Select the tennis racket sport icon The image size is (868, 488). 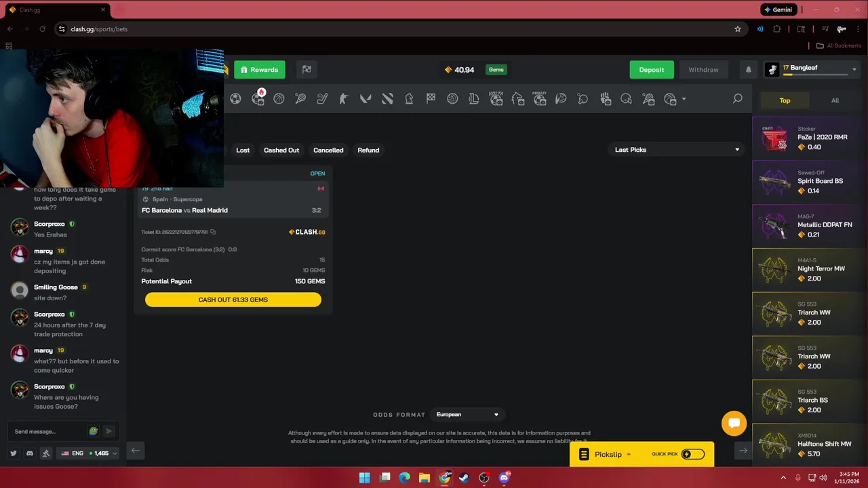tap(300, 99)
